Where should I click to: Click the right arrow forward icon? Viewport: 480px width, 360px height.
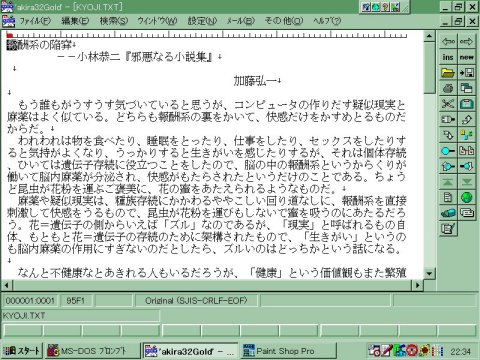(467, 42)
